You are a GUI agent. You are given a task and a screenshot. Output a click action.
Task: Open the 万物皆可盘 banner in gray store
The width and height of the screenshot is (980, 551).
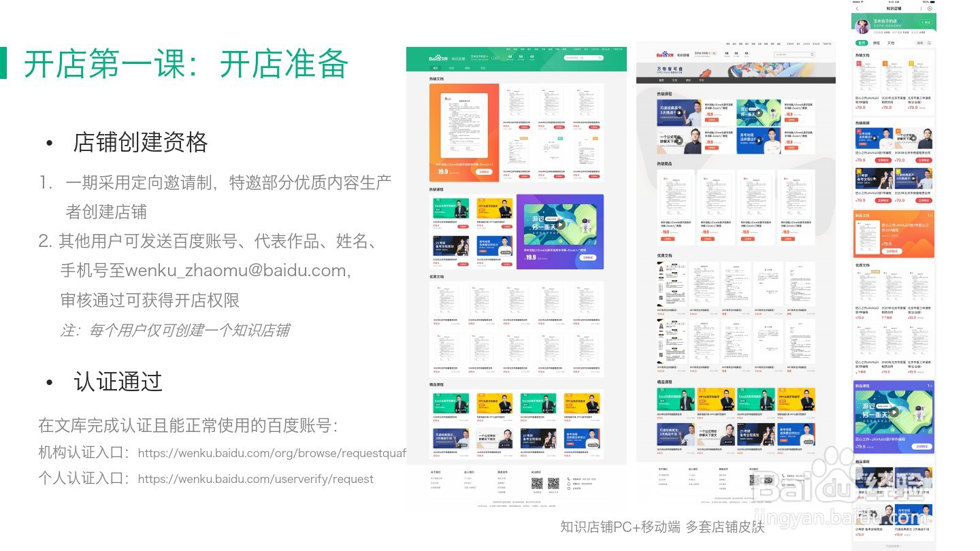point(736,71)
